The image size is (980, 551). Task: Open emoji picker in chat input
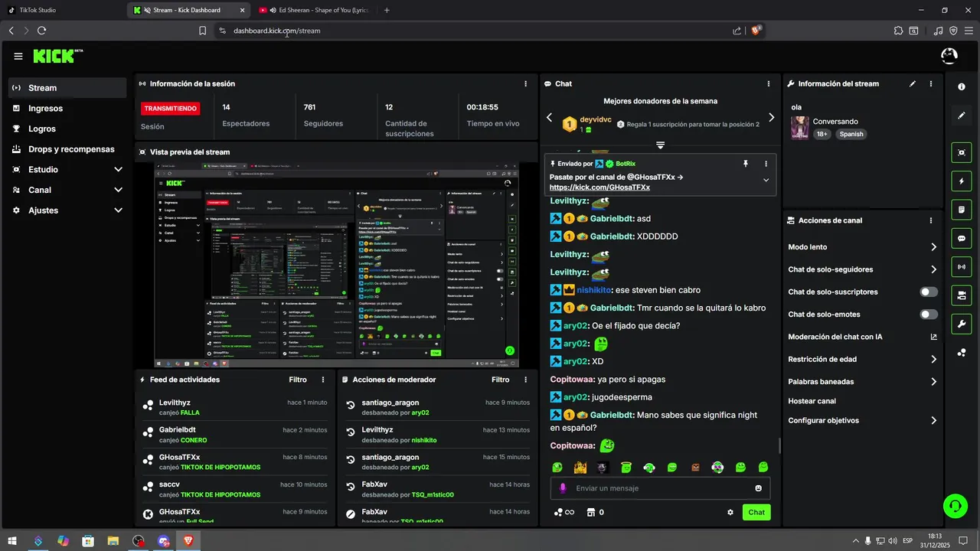(x=759, y=488)
